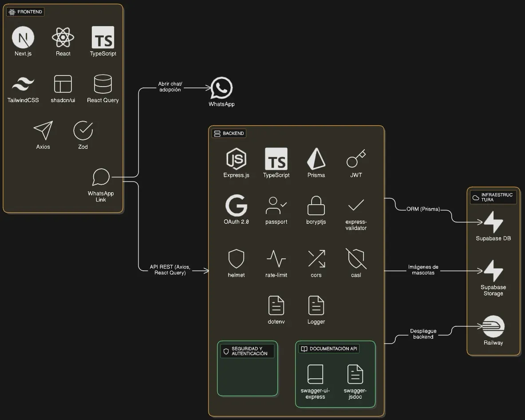This screenshot has height=420, width=525.
Task: Select the "Abrir chat/ adopción" edge label
Action: (x=170, y=87)
